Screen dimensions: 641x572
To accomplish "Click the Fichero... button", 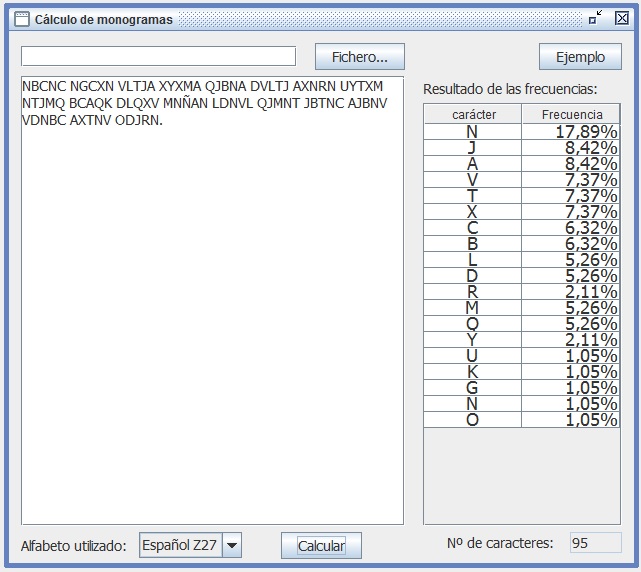I will click(360, 57).
